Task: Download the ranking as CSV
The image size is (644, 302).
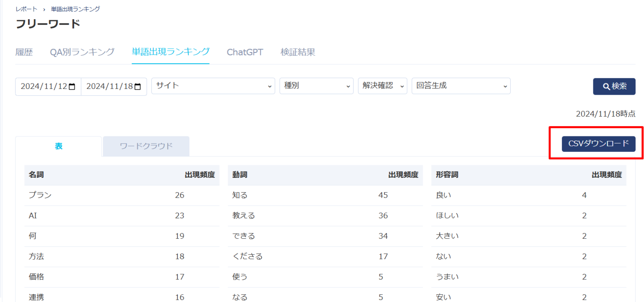Action: 598,144
